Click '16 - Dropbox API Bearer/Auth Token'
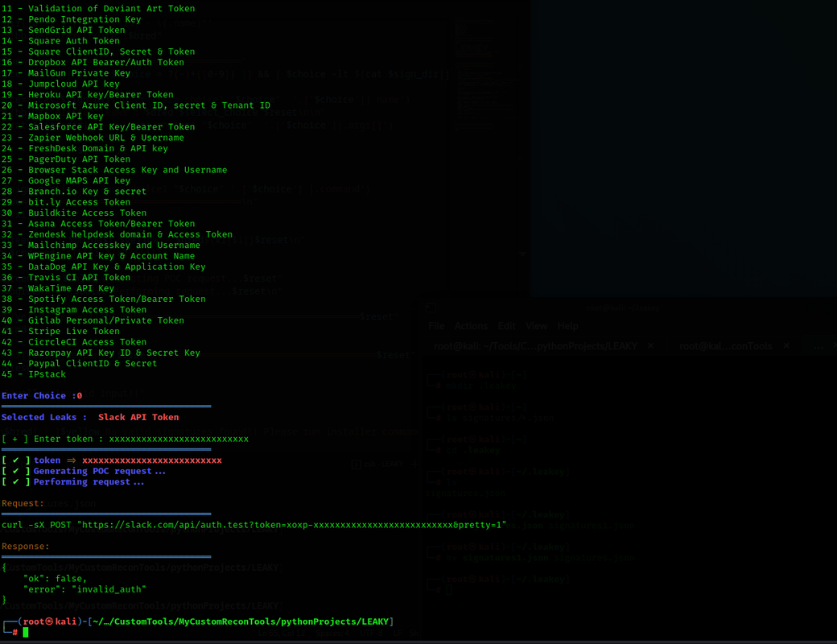837x644 pixels. tap(93, 63)
